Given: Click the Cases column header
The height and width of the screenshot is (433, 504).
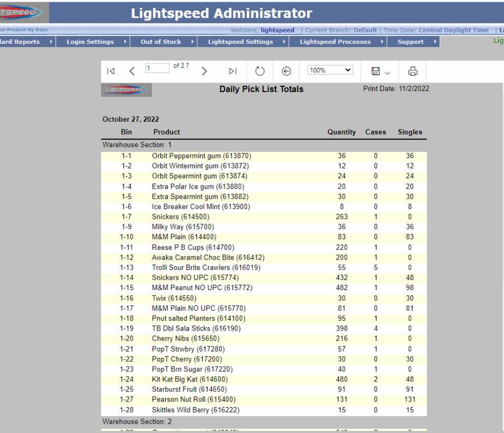Looking at the screenshot, I should (x=375, y=132).
